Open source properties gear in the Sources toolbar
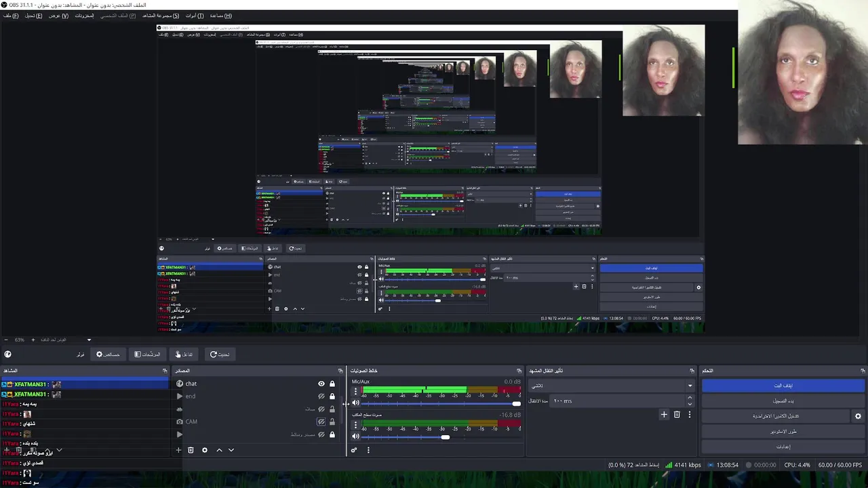The height and width of the screenshot is (488, 868). pos(205,450)
